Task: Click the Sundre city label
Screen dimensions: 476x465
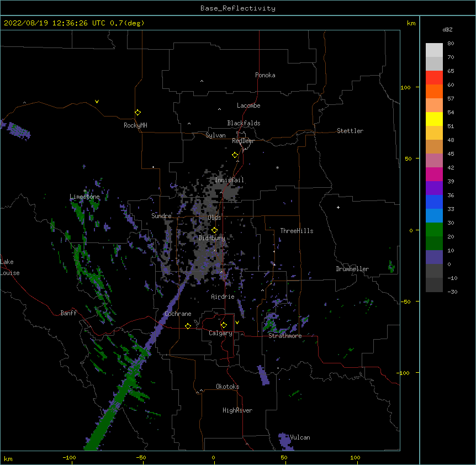Action: pos(161,216)
